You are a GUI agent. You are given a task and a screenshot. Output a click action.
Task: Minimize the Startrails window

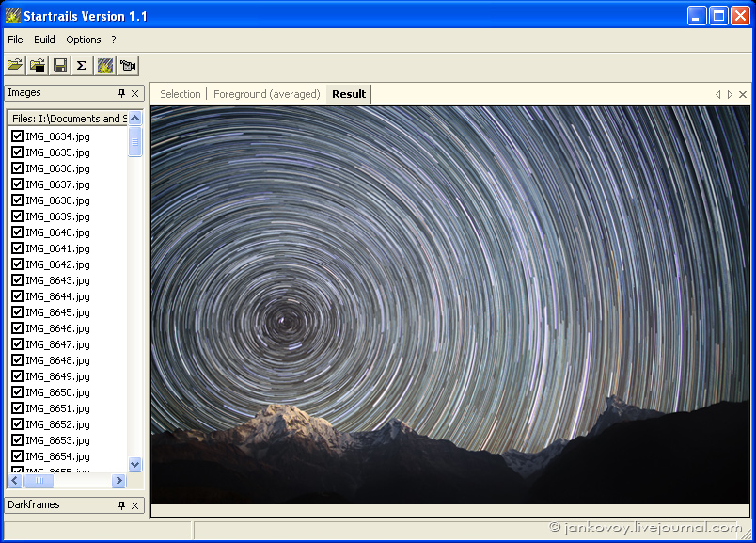pos(697,16)
